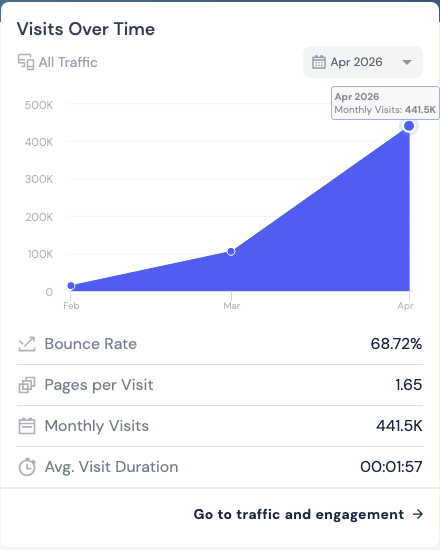Select the Apr data point on chart
The height and width of the screenshot is (550, 440).
click(x=409, y=126)
